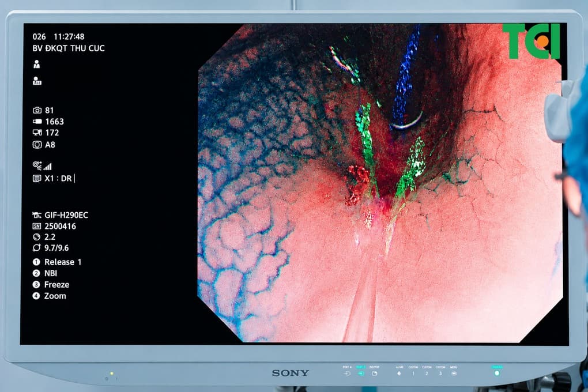The width and height of the screenshot is (588, 392).
Task: Open the monitor MENU button icon
Action: tap(454, 374)
